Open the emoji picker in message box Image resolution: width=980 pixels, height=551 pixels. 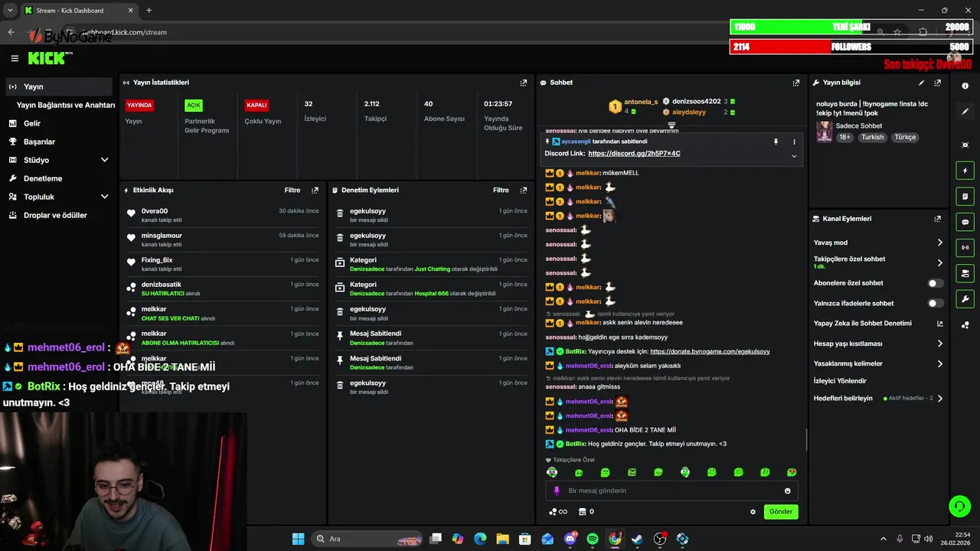[788, 491]
